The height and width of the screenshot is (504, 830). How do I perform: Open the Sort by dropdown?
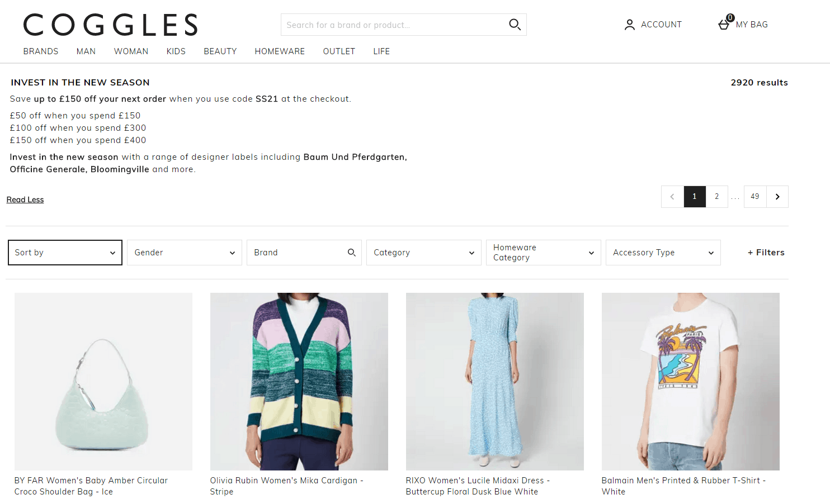click(65, 253)
